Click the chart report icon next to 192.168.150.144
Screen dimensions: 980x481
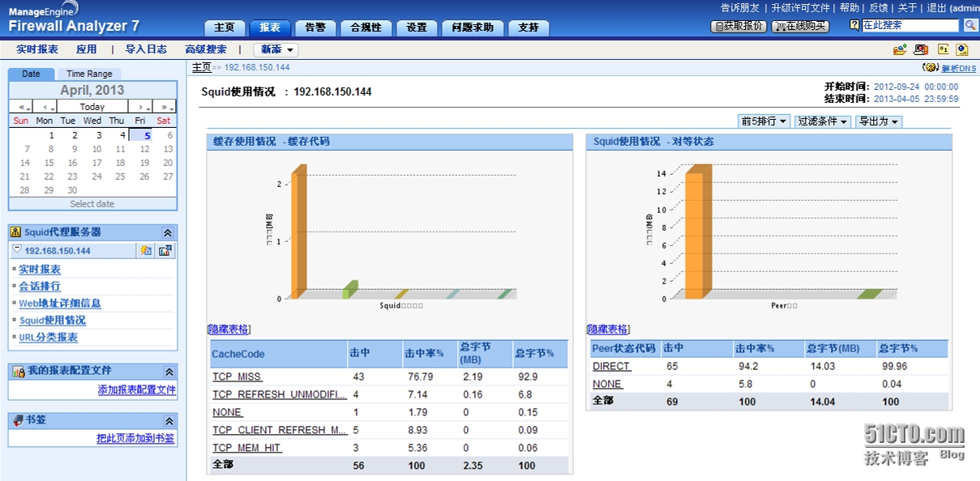165,250
